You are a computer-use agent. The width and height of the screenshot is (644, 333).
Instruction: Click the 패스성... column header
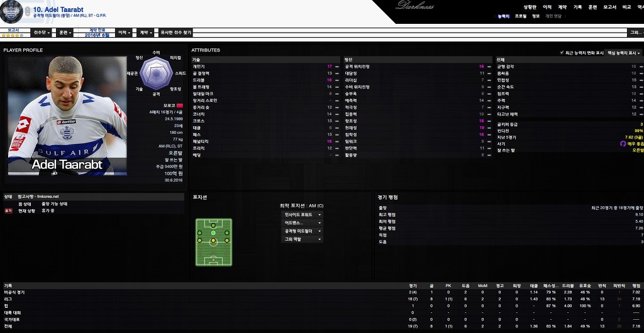click(x=550, y=285)
